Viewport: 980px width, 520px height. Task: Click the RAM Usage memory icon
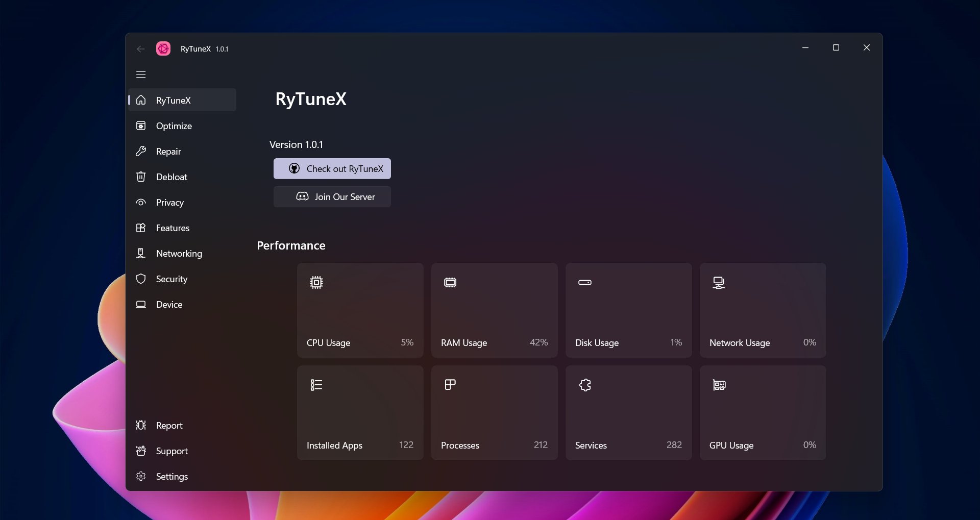click(x=450, y=283)
